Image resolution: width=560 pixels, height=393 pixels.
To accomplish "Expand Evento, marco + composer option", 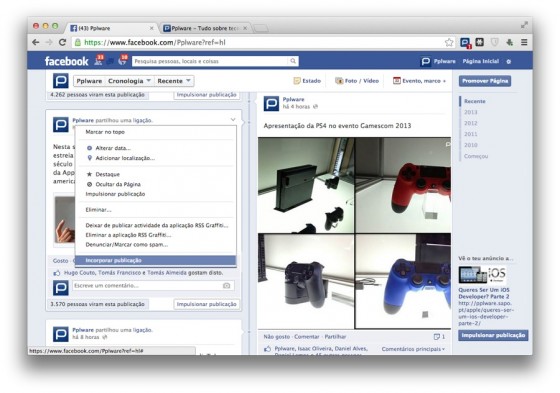I will pyautogui.click(x=419, y=81).
